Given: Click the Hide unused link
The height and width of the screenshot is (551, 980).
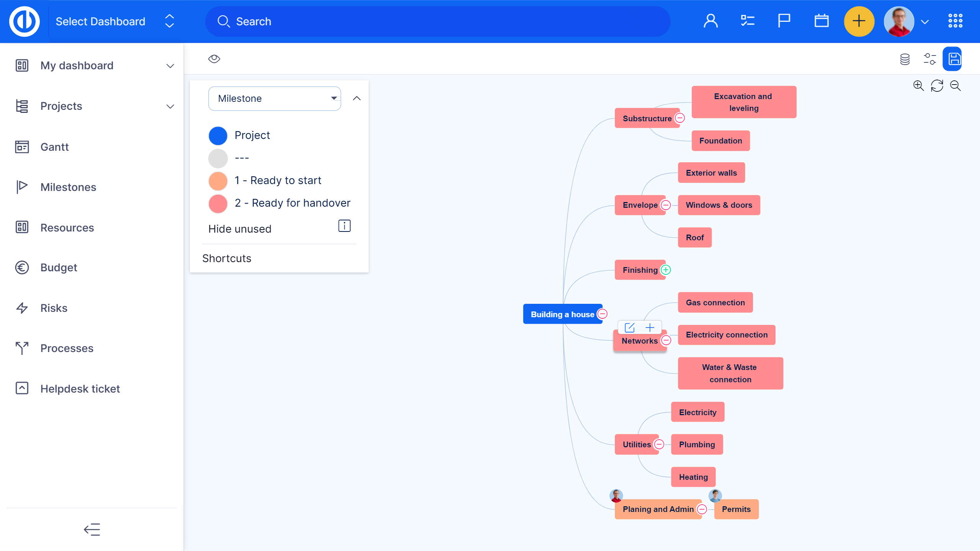Looking at the screenshot, I should pos(240,229).
